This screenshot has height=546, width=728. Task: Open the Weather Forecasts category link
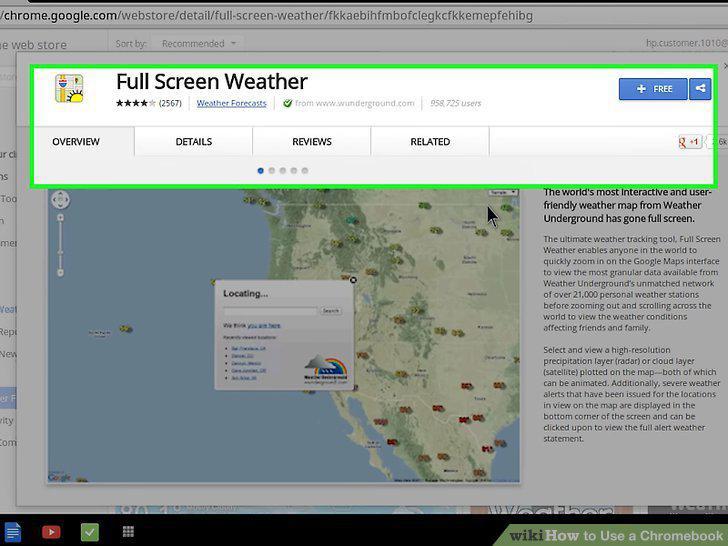point(231,103)
